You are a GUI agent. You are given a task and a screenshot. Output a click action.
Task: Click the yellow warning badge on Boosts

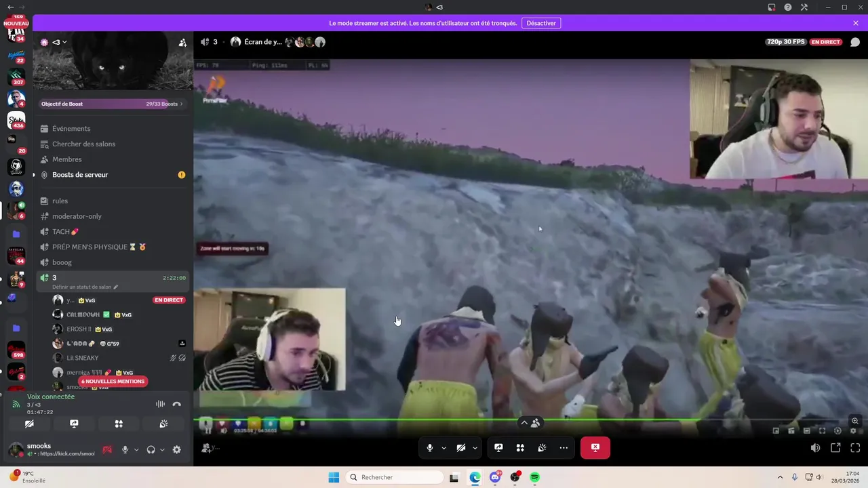(181, 175)
